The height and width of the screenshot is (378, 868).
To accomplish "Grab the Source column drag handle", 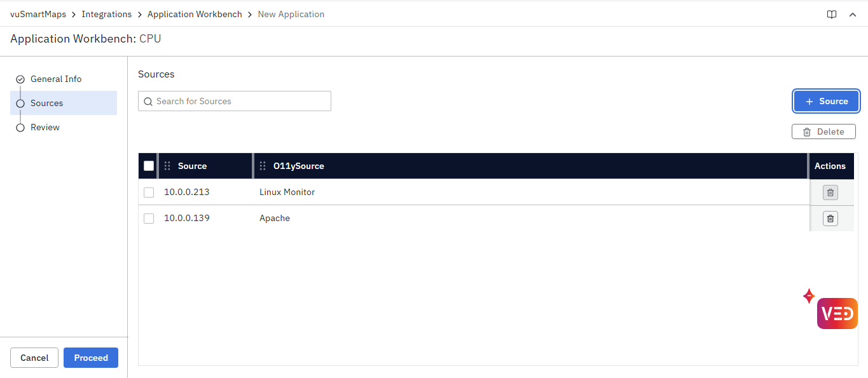I will coord(167,166).
